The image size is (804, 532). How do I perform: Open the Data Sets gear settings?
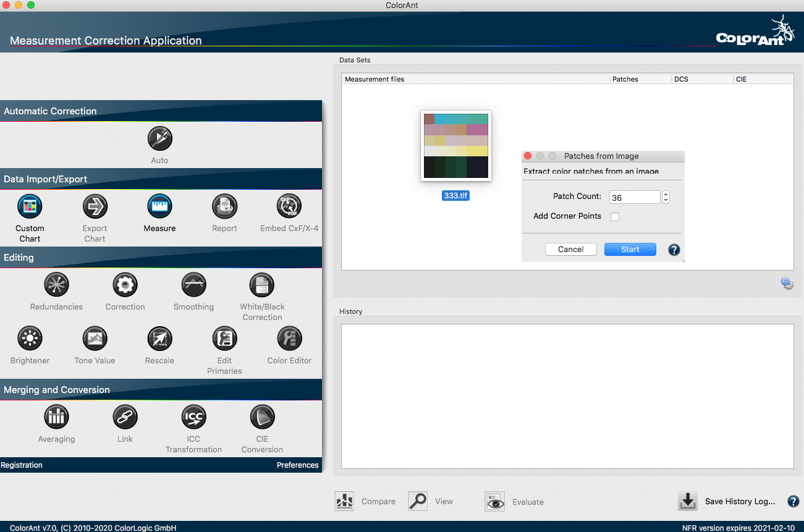(x=787, y=284)
